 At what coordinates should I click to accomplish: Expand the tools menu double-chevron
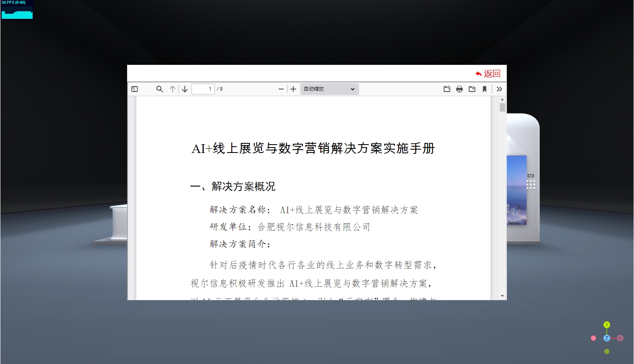[x=499, y=89]
